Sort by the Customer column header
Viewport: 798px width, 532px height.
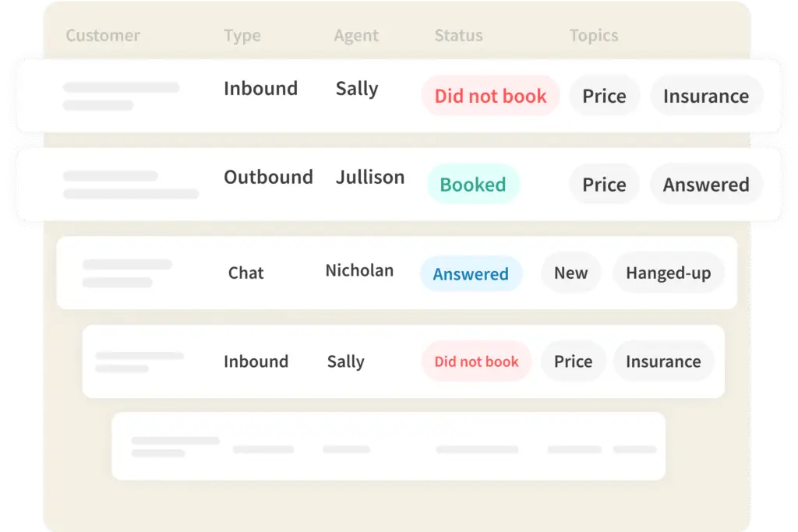pos(103,36)
